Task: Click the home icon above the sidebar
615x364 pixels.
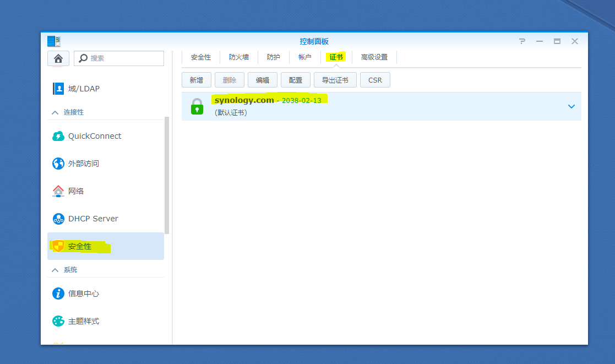Action: tap(58, 58)
